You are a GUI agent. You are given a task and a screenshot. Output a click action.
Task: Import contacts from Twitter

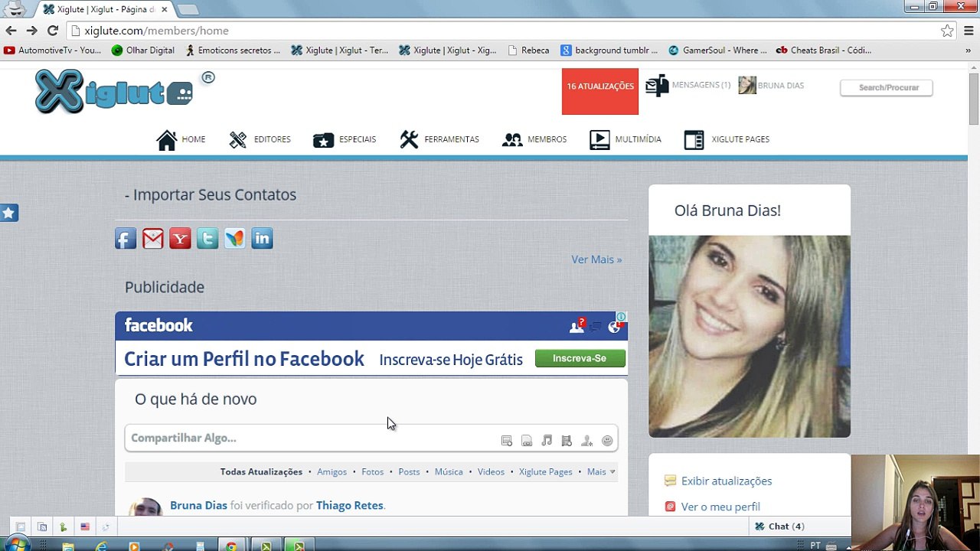click(x=207, y=239)
